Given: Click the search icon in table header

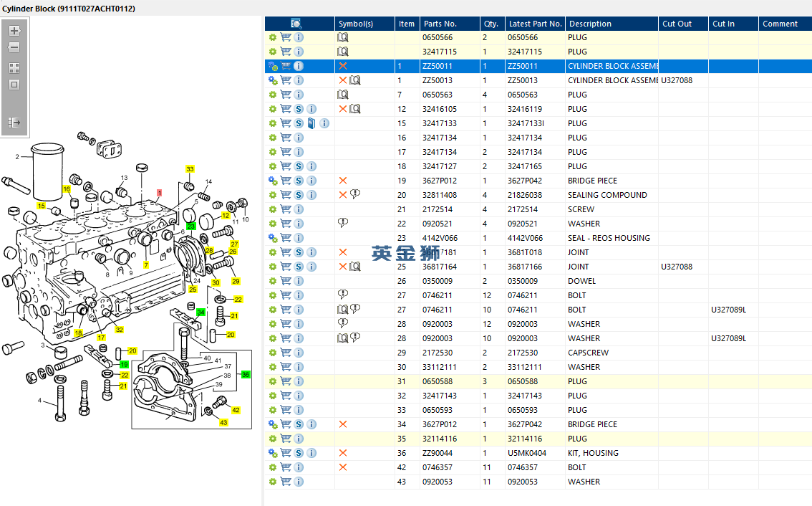Looking at the screenshot, I should coord(296,24).
